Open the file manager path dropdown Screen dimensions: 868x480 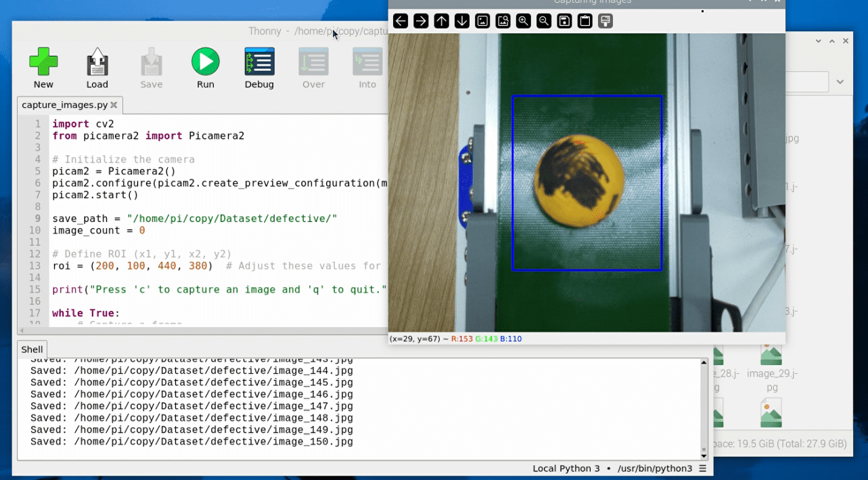pos(839,82)
